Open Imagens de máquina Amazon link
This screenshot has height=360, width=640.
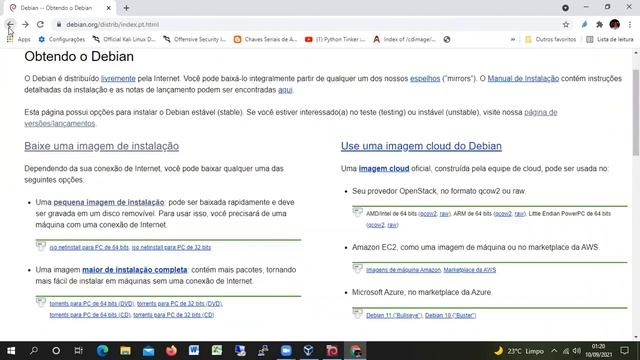tap(403, 270)
